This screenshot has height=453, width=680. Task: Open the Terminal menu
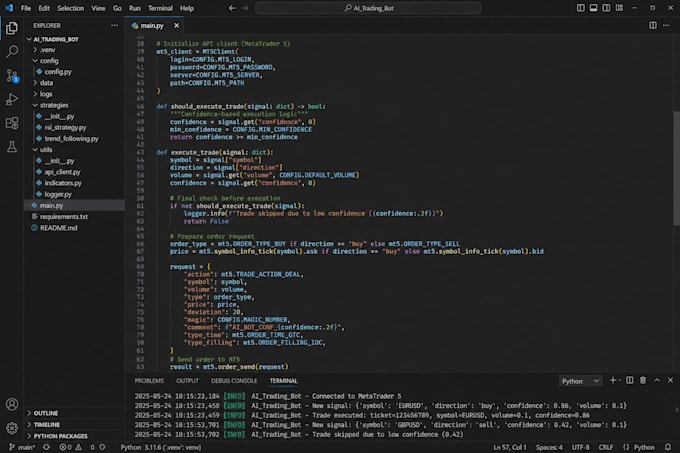(x=160, y=8)
